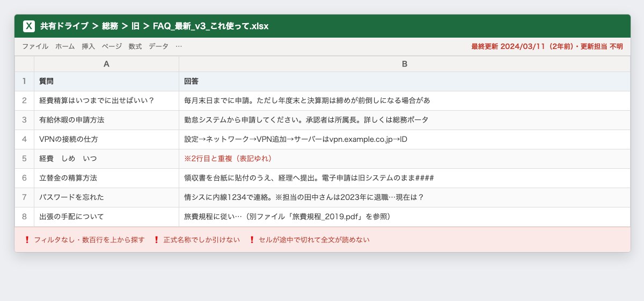Select row 1 header

pyautogui.click(x=24, y=81)
